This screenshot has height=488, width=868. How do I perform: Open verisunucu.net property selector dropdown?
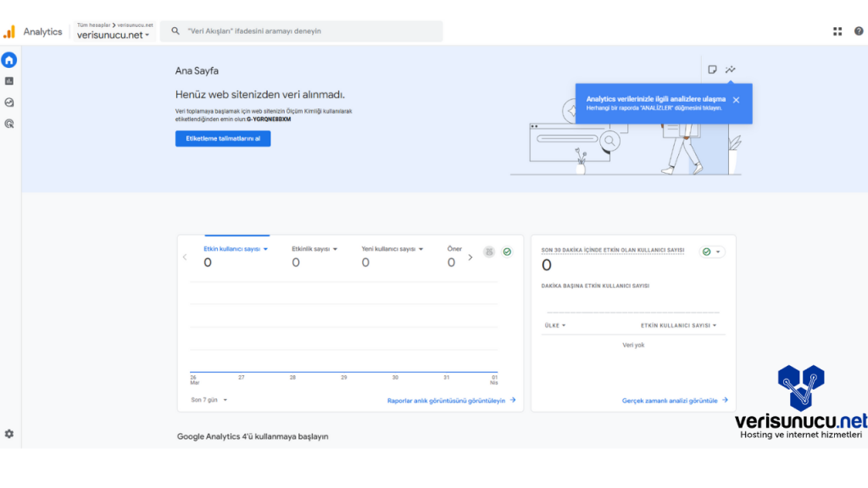(114, 36)
